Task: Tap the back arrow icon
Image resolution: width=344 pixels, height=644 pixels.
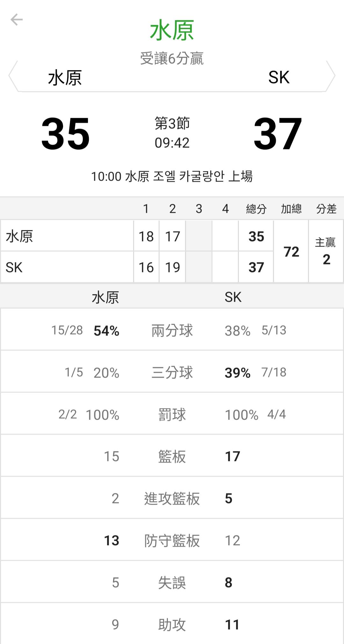Action: tap(17, 20)
